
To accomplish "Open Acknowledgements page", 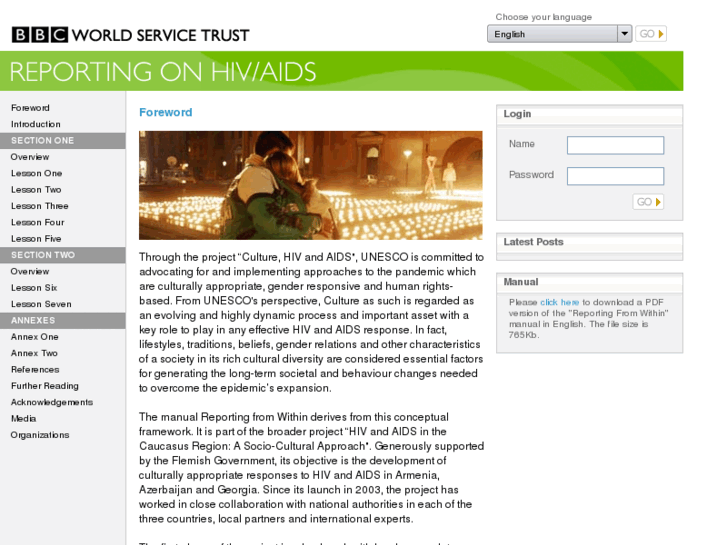I will 52,402.
